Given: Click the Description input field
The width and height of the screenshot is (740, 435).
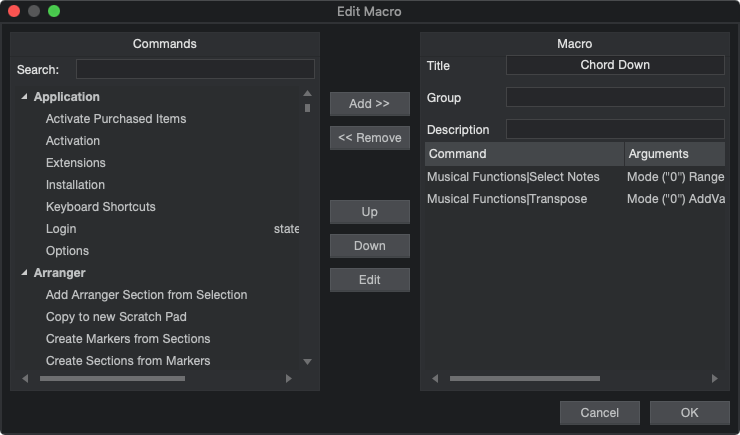Looking at the screenshot, I should pos(615,129).
